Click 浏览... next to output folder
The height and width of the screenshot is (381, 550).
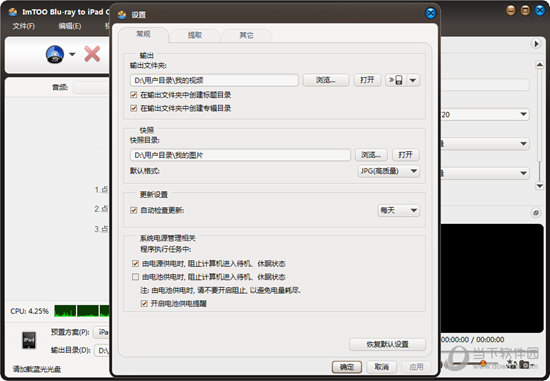point(326,80)
